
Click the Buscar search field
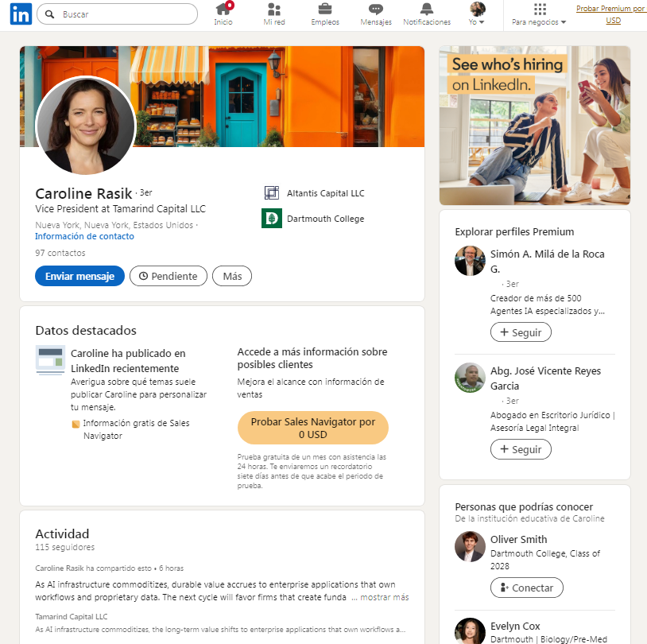click(117, 14)
